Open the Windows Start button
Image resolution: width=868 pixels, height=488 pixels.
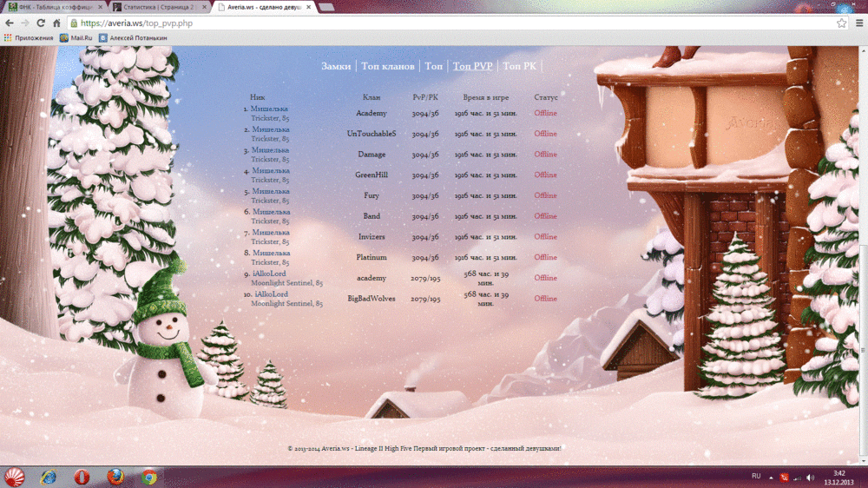coord(15,477)
